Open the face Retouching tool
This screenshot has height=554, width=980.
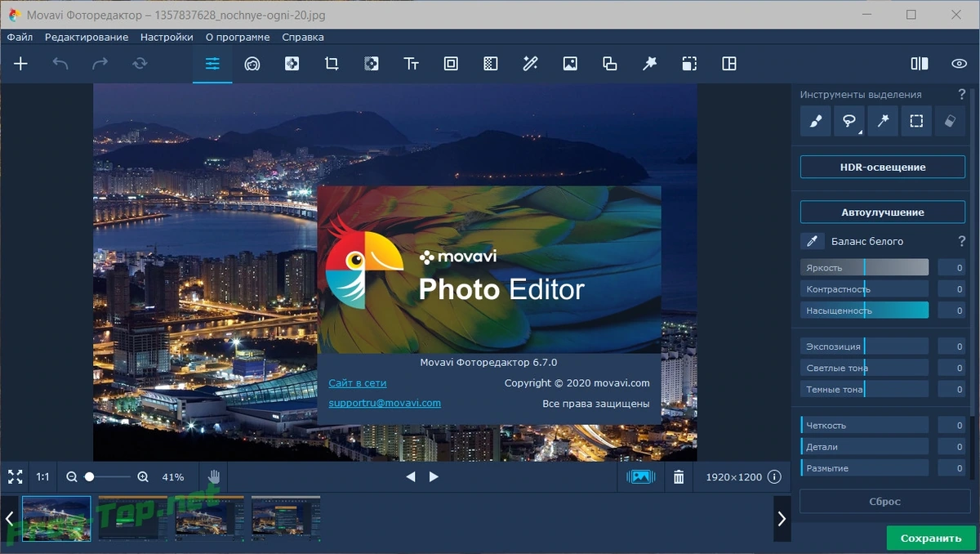(252, 64)
